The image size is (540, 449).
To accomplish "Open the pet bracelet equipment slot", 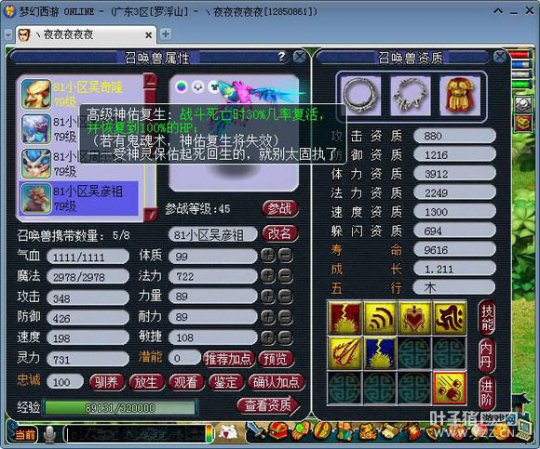I will click(x=410, y=95).
